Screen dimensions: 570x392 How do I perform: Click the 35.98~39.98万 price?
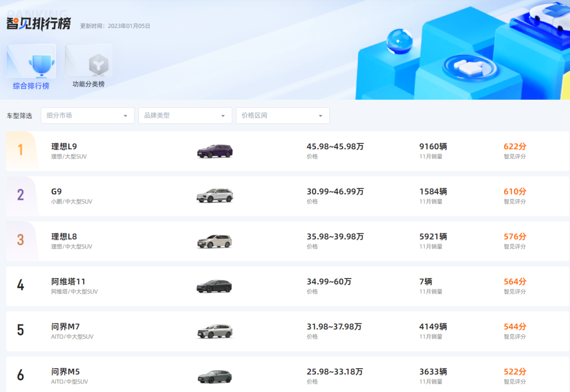335,236
